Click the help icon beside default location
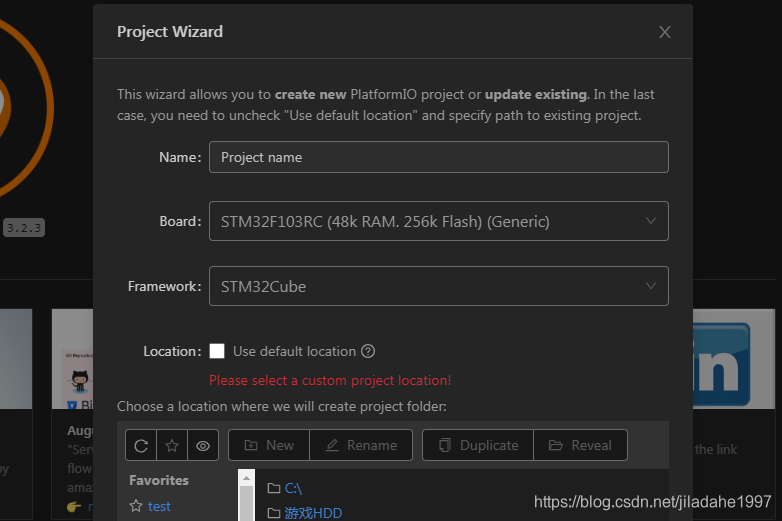The height and width of the screenshot is (521, 782). (368, 351)
